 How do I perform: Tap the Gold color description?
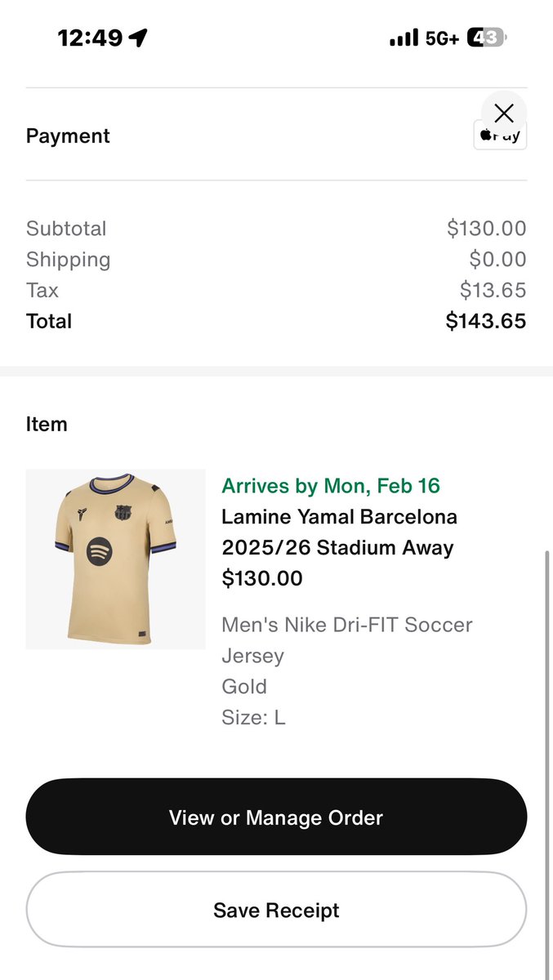click(244, 687)
